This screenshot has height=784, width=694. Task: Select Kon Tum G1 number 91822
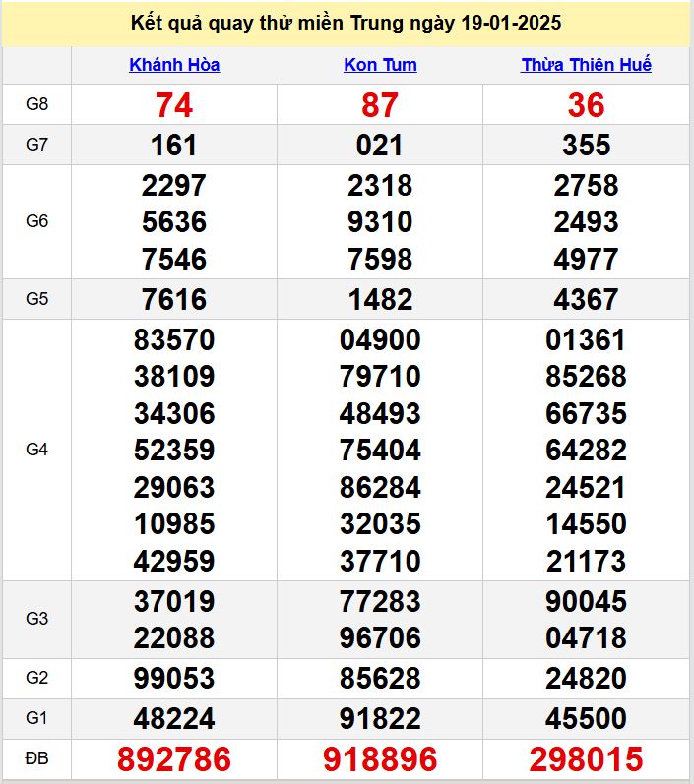380,718
